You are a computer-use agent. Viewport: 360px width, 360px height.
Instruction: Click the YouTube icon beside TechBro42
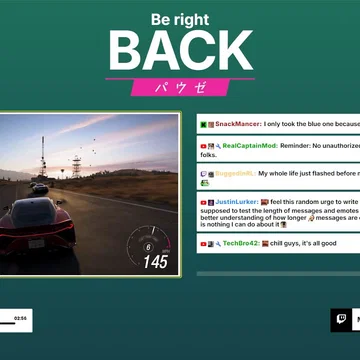coord(203,244)
